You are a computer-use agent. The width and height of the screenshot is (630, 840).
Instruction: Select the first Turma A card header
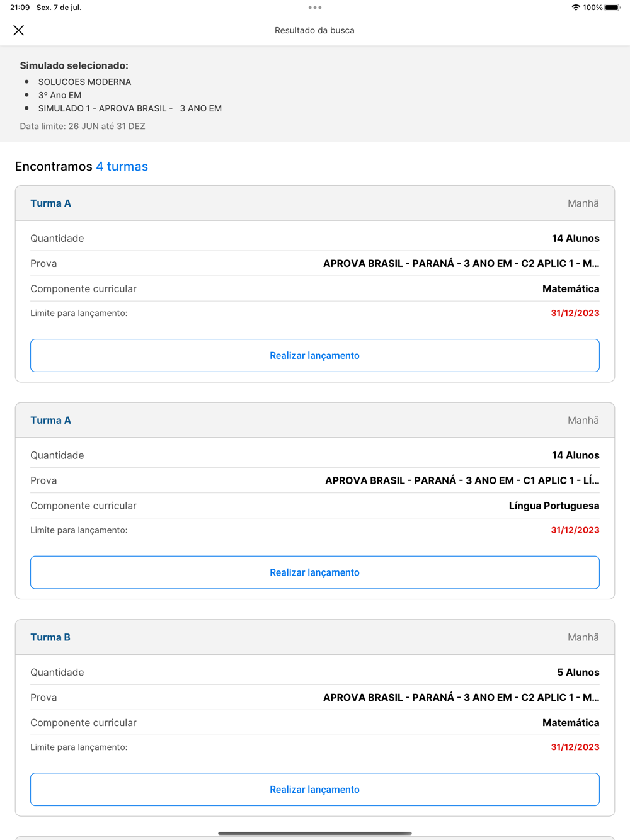(x=315, y=203)
